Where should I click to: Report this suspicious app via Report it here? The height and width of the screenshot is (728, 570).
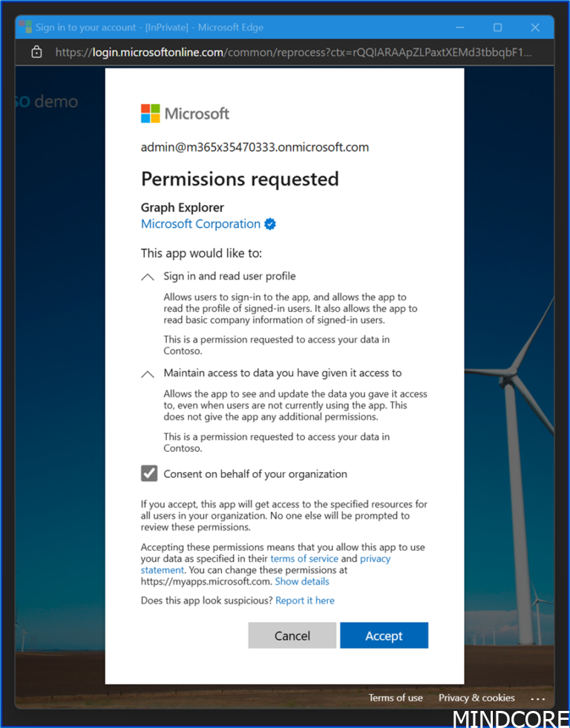(x=305, y=600)
